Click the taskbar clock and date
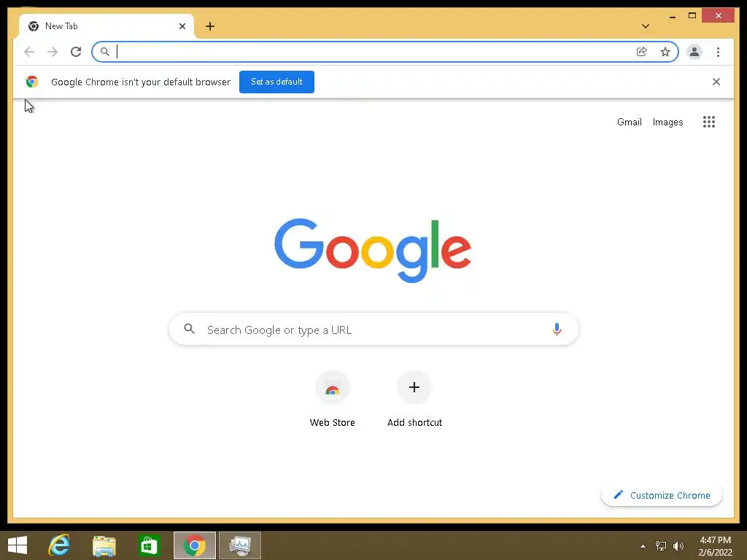The height and width of the screenshot is (560, 747). pos(715,546)
